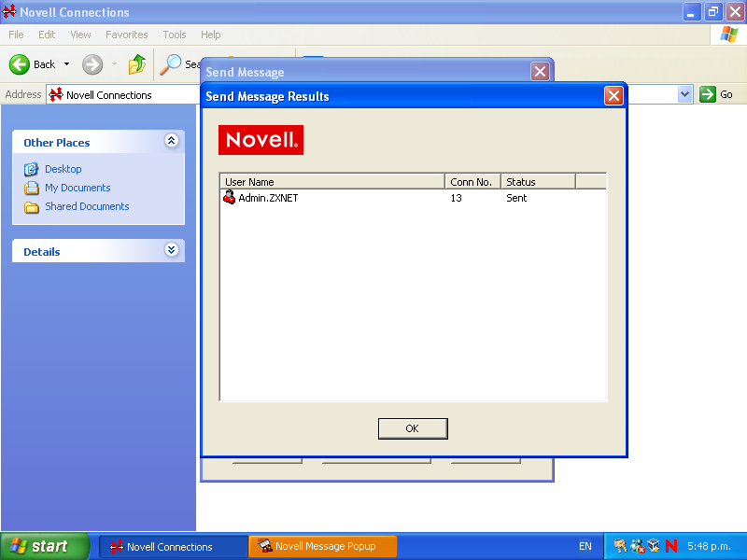Open the Edit menu
Screen dimensions: 747x560
(47, 35)
